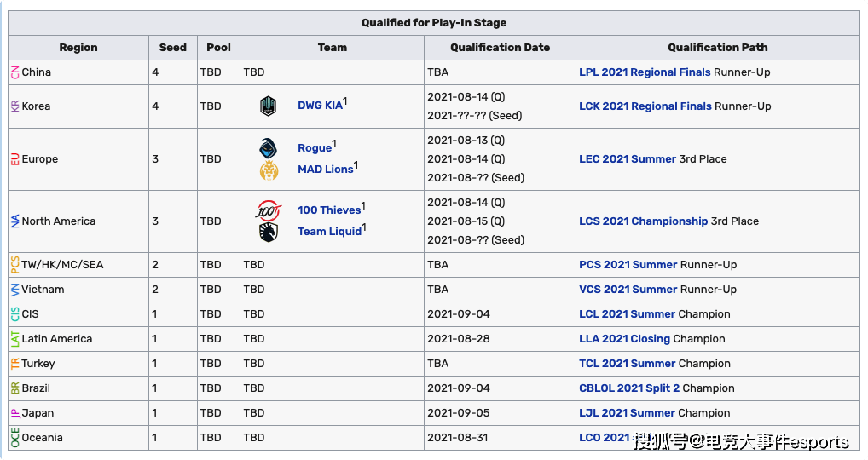Screen dimensions: 868x460
Task: Click the Qualification Date column header
Action: pyautogui.click(x=500, y=48)
